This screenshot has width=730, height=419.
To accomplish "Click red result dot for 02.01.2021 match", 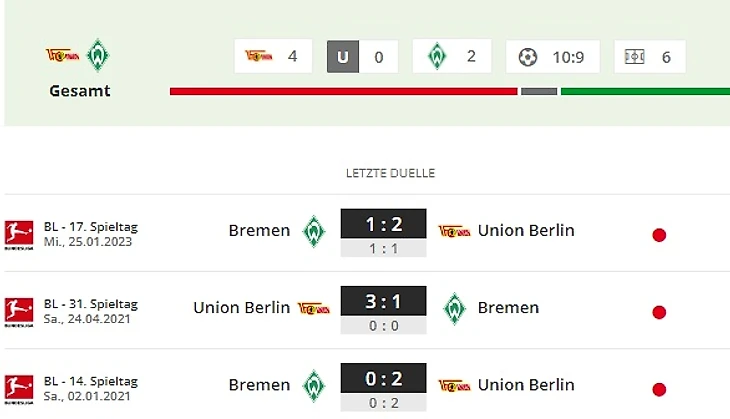I will [659, 389].
